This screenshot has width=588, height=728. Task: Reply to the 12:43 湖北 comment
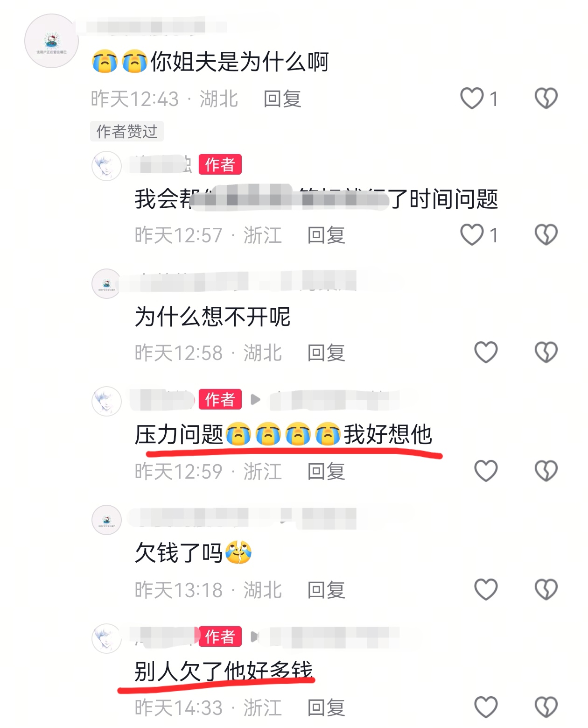282,99
